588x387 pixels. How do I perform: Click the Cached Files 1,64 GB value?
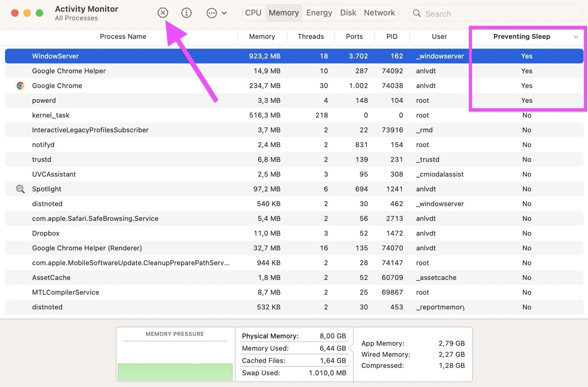click(333, 361)
